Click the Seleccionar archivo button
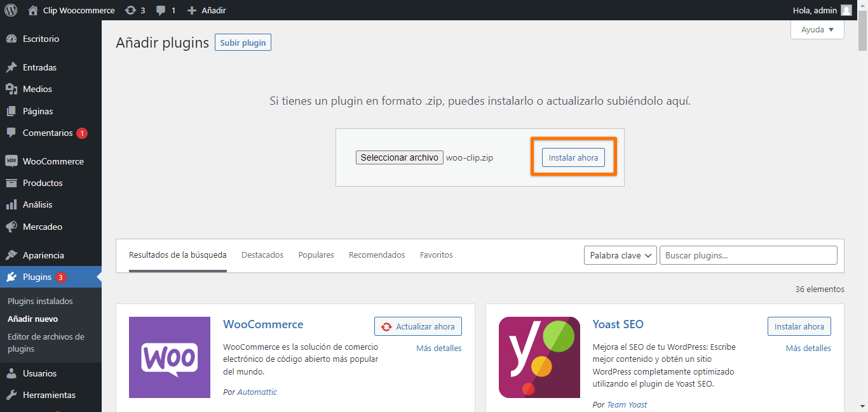Image resolution: width=868 pixels, height=412 pixels. [x=399, y=157]
